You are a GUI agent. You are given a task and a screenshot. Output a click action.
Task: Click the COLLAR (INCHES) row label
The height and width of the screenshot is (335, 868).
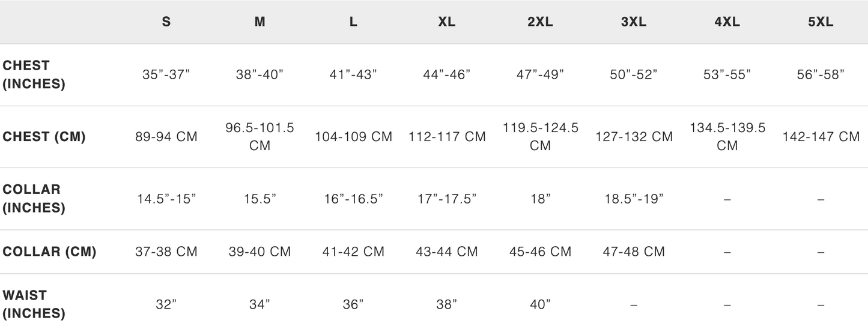click(34, 199)
